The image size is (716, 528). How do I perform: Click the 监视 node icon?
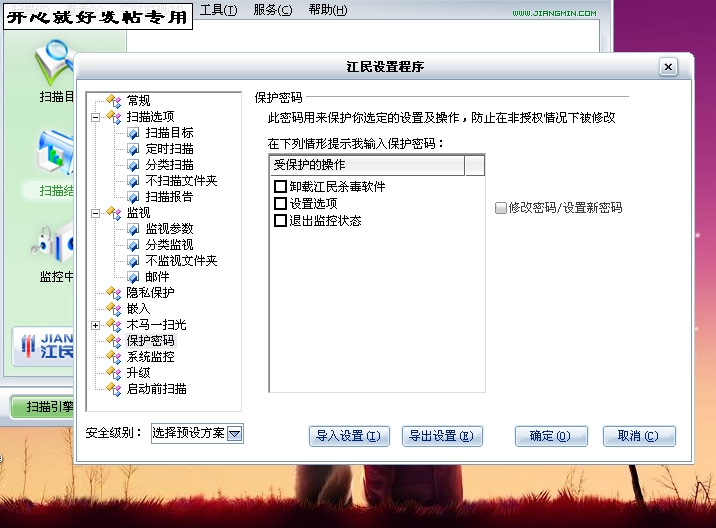(x=114, y=213)
